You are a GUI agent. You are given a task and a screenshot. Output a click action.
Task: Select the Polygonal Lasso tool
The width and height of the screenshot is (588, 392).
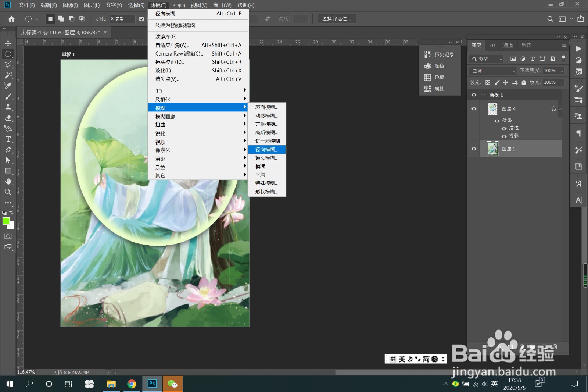[x=8, y=65]
